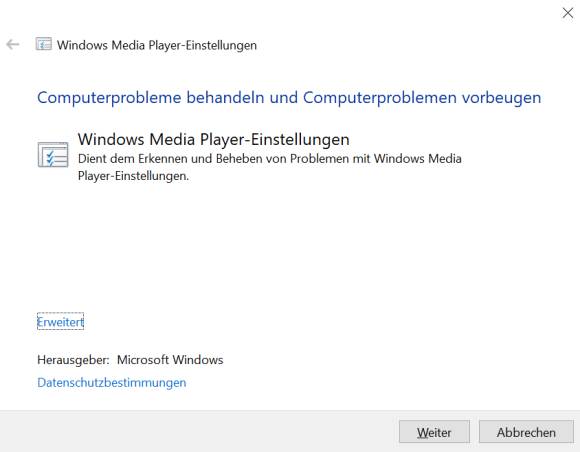The image size is (580, 452).
Task: Select the large Windows Media Player-Einstellungen title
Action: pos(213,139)
